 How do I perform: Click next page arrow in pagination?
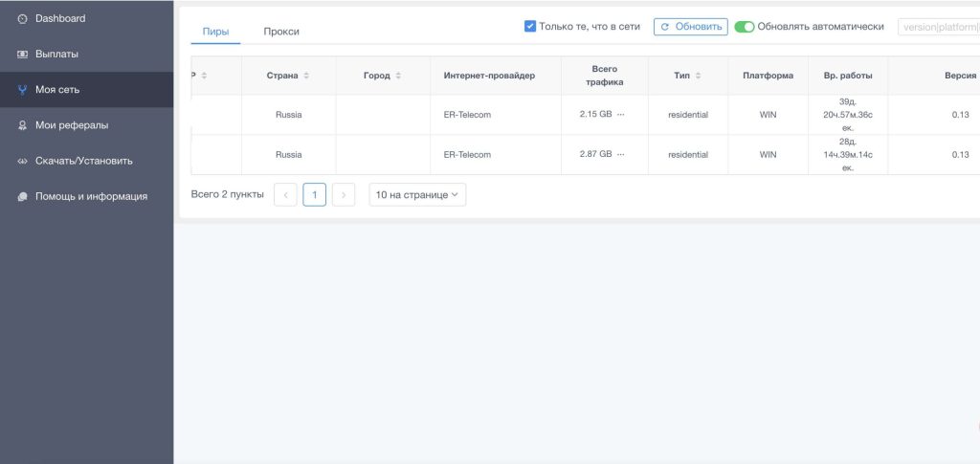point(344,195)
